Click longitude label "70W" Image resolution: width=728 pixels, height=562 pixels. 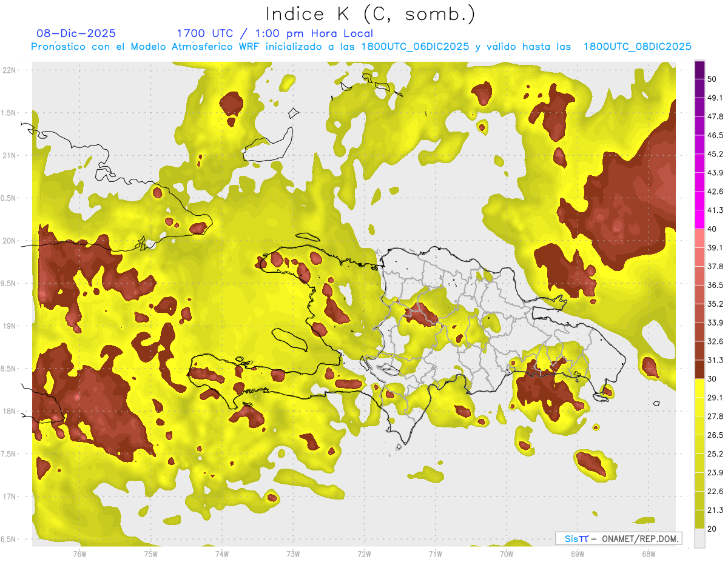coord(507,554)
